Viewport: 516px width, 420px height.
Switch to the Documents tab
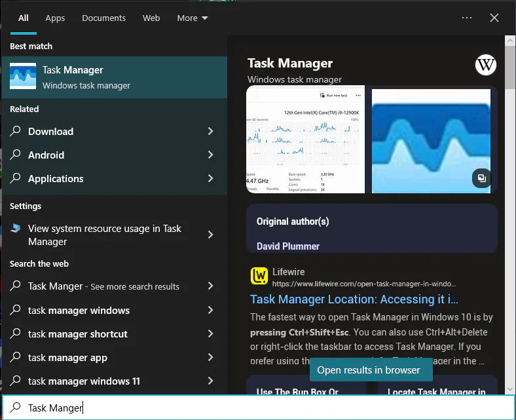point(103,18)
